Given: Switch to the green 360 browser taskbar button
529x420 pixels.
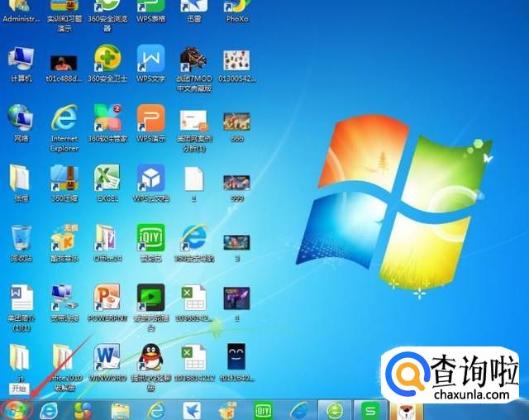Looking at the screenshot, I should 335,410.
